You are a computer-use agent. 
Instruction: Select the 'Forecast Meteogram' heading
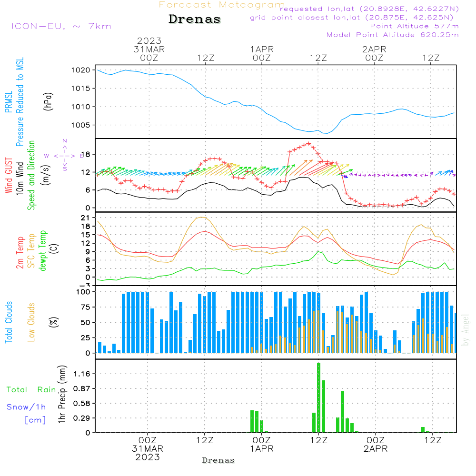pos(222,5)
